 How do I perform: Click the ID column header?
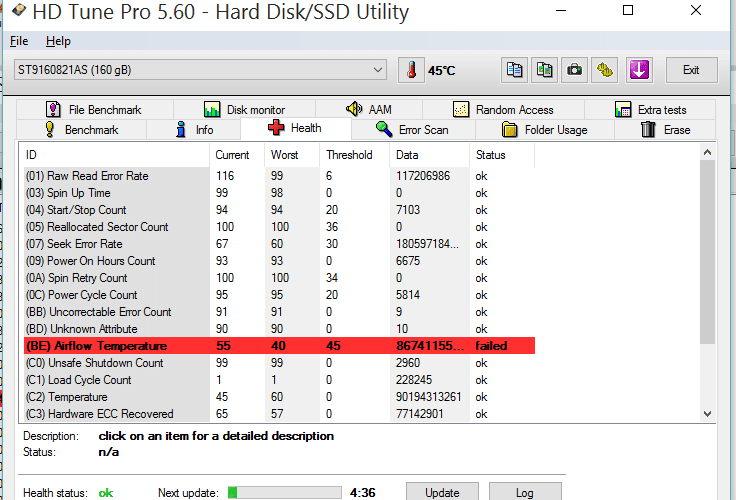115,155
